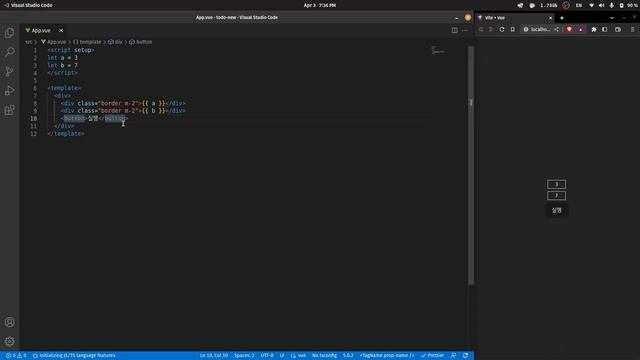Go back in the browser
Screen dimensions: 640x360
(x=481, y=29)
